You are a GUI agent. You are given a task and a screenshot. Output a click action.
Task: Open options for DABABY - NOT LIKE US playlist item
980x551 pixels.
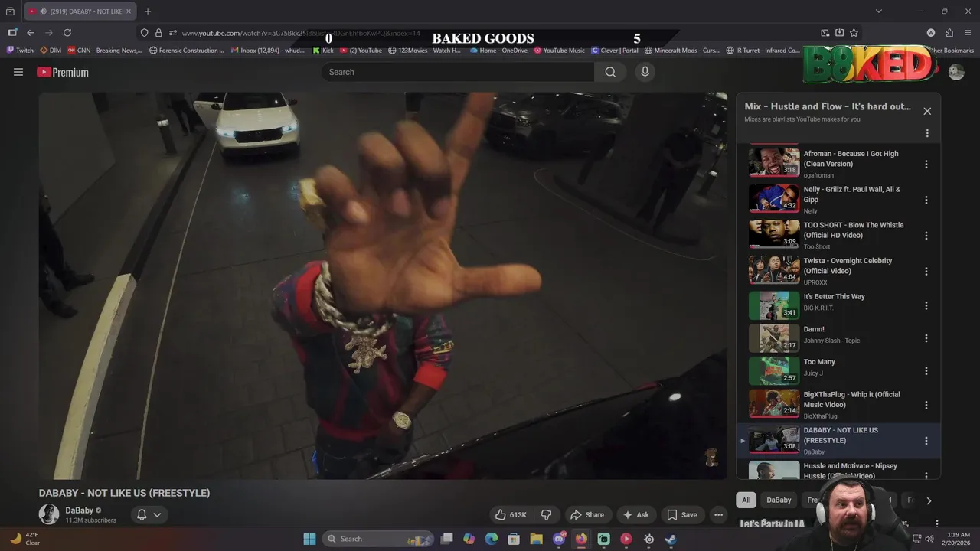click(x=926, y=441)
